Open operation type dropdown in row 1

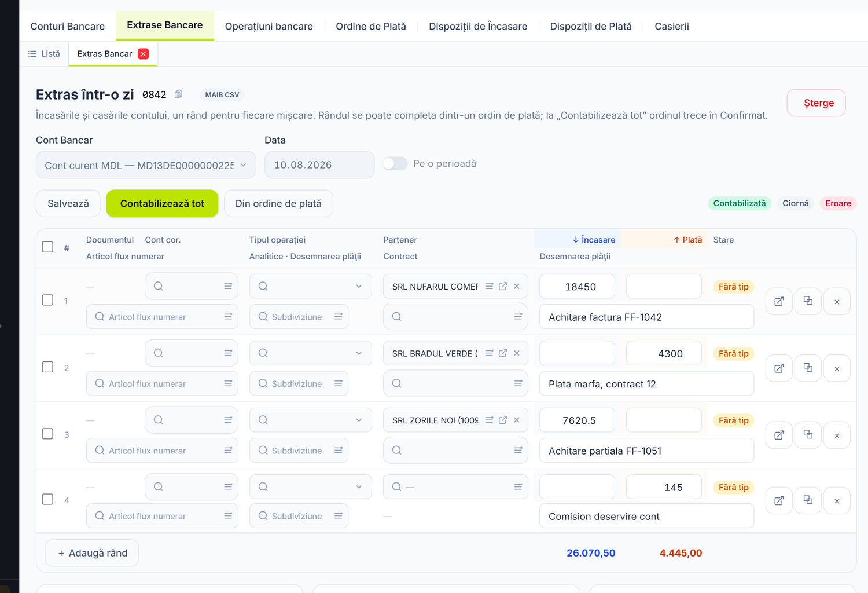click(x=311, y=286)
